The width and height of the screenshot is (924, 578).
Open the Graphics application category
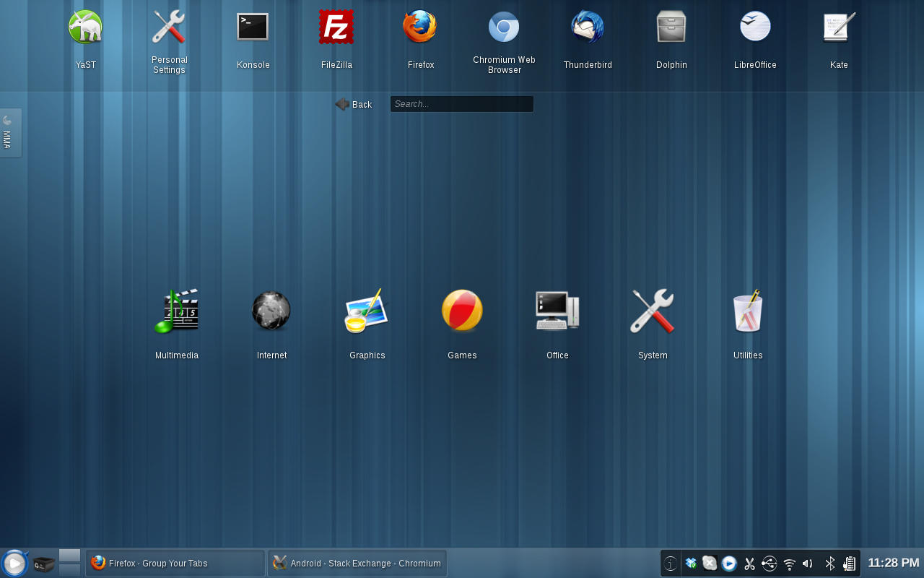[367, 311]
